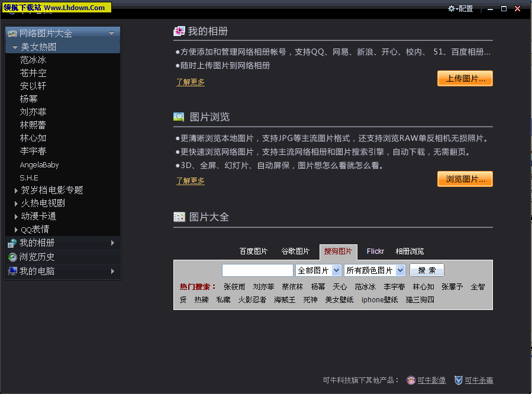Switch to the 相册浏览 tab
This screenshot has width=532, height=394.
coord(410,251)
